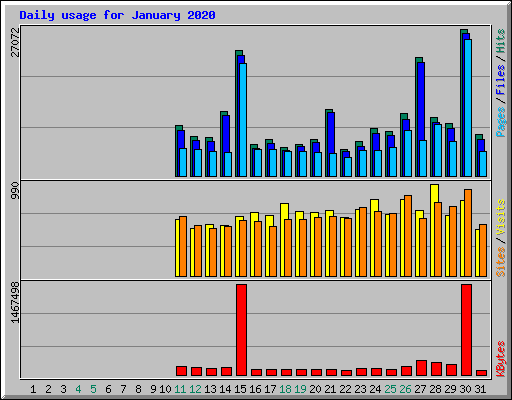Click green day label 12 on the x-axis

click(195, 389)
